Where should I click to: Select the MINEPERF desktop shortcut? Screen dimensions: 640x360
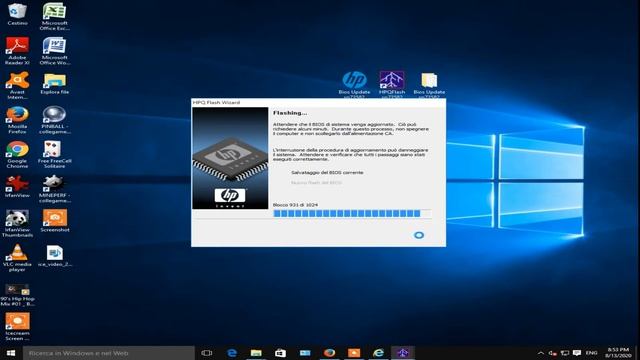(54, 189)
